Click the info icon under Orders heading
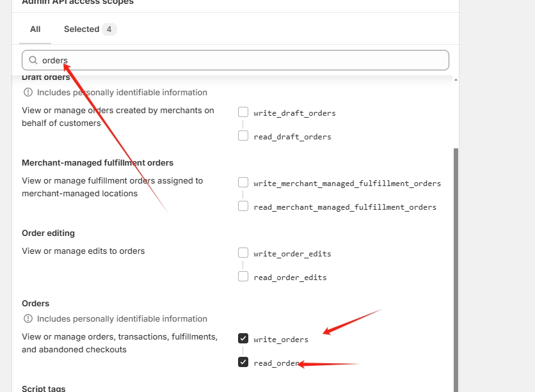This screenshot has height=392, width=535. 28,318
